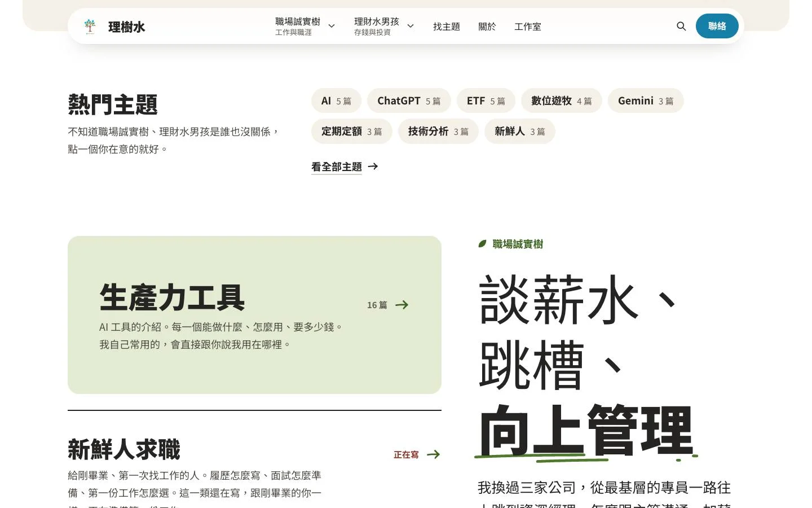Select the 新鮮人 3 篇 topic tag
Image resolution: width=812 pixels, height=508 pixels.
tap(520, 131)
